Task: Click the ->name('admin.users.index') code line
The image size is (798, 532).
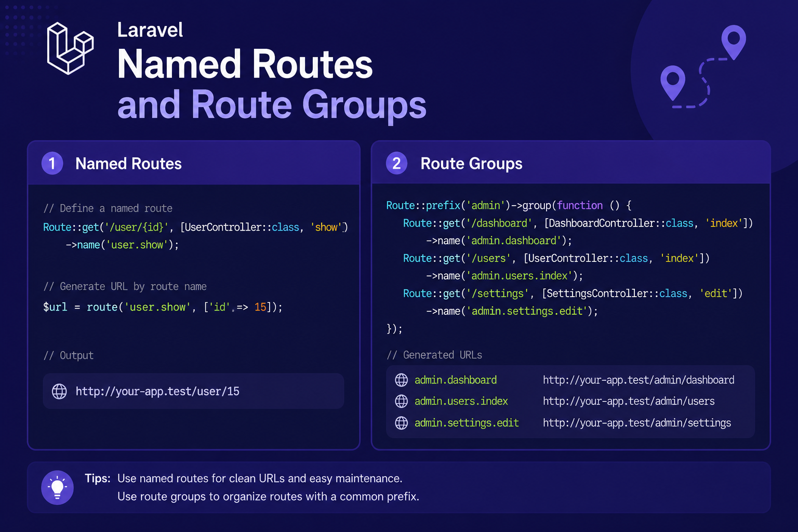Action: [504, 276]
